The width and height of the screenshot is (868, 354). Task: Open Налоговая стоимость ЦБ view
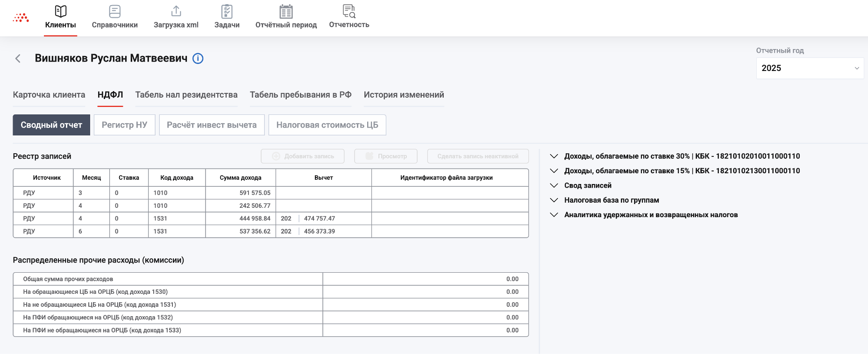click(327, 125)
